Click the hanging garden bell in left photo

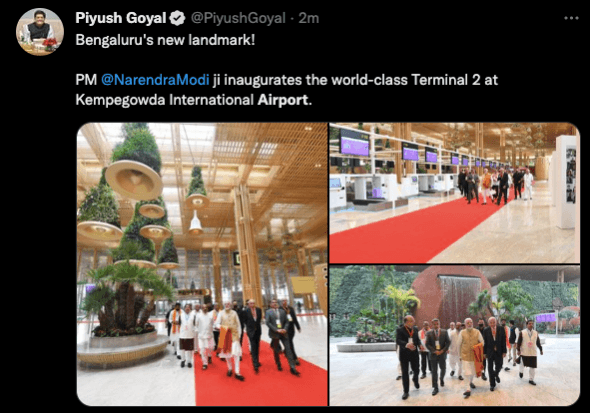point(134,179)
